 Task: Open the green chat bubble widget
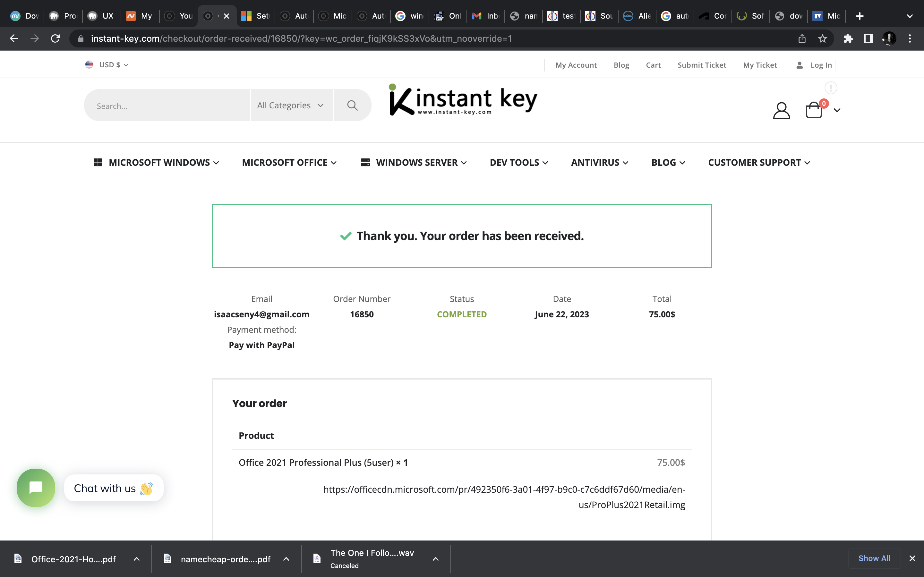[36, 488]
